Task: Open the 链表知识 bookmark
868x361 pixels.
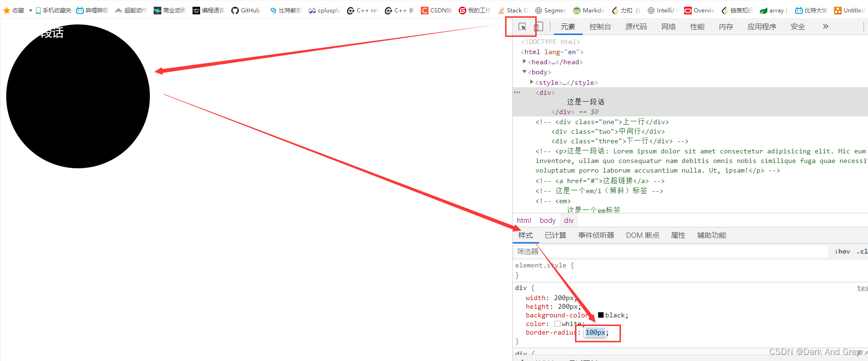Action: 737,10
